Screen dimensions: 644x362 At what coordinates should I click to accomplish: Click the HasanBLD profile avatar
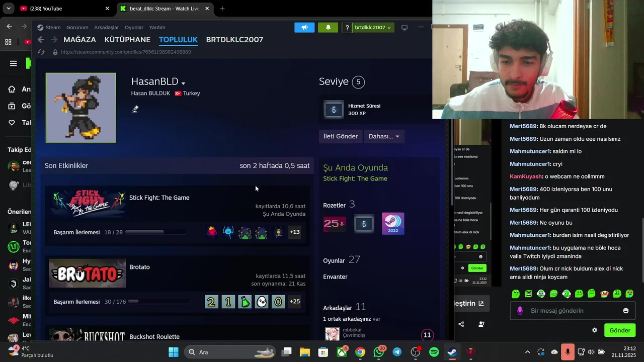point(80,108)
